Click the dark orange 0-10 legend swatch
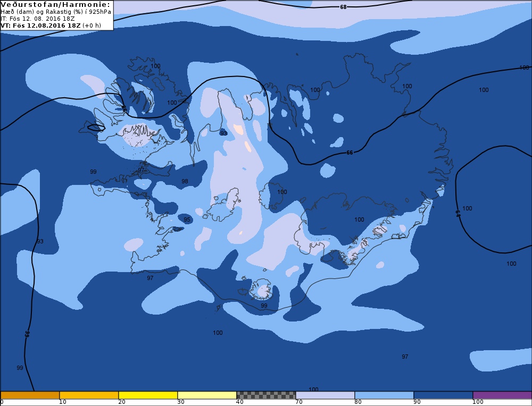 coord(30,395)
